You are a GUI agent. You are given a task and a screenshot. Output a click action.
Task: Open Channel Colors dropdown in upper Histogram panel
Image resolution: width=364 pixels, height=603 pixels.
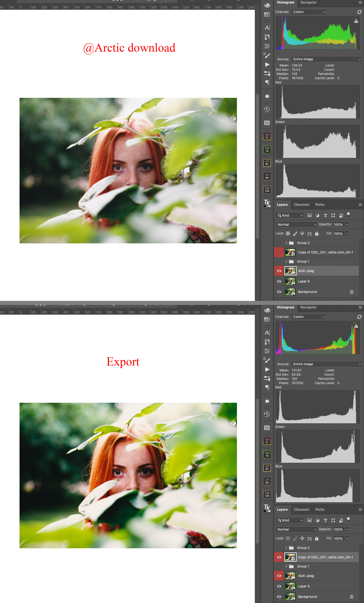click(x=309, y=12)
